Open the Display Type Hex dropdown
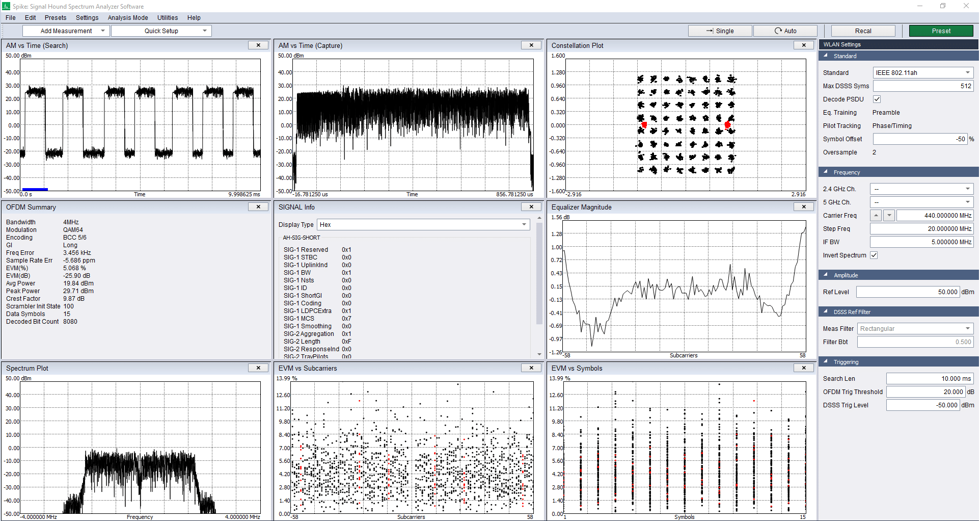980x521 pixels. [423, 225]
